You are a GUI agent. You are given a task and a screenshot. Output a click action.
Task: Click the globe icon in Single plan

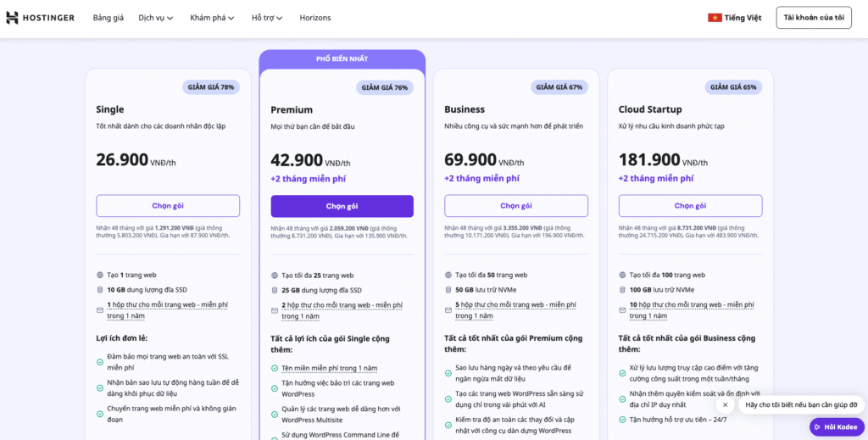[101, 276]
